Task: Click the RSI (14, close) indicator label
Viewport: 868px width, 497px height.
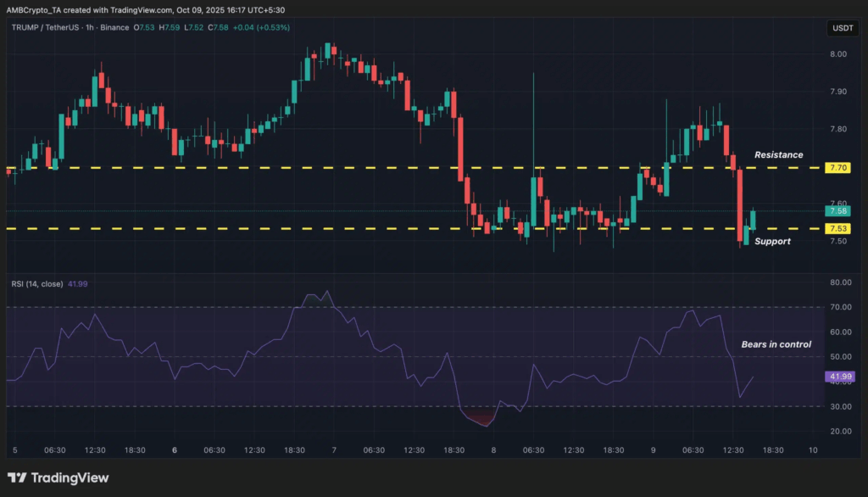Action: (x=37, y=283)
